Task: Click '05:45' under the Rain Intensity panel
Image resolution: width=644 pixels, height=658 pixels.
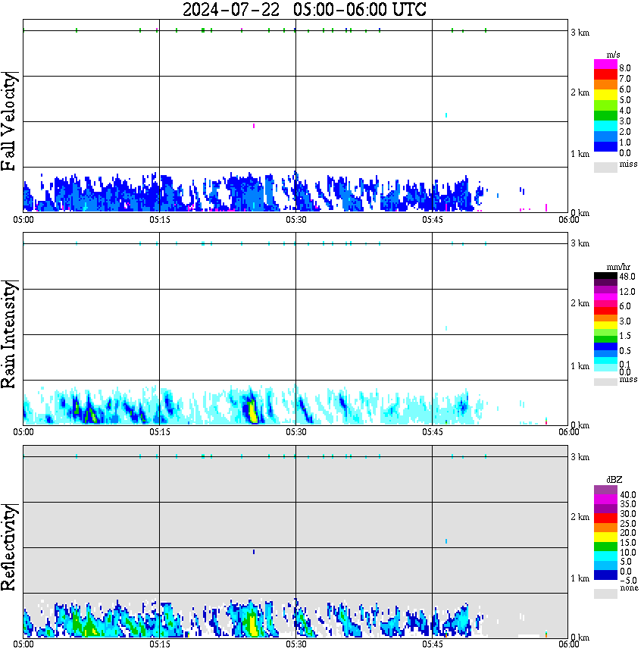Action: (432, 432)
